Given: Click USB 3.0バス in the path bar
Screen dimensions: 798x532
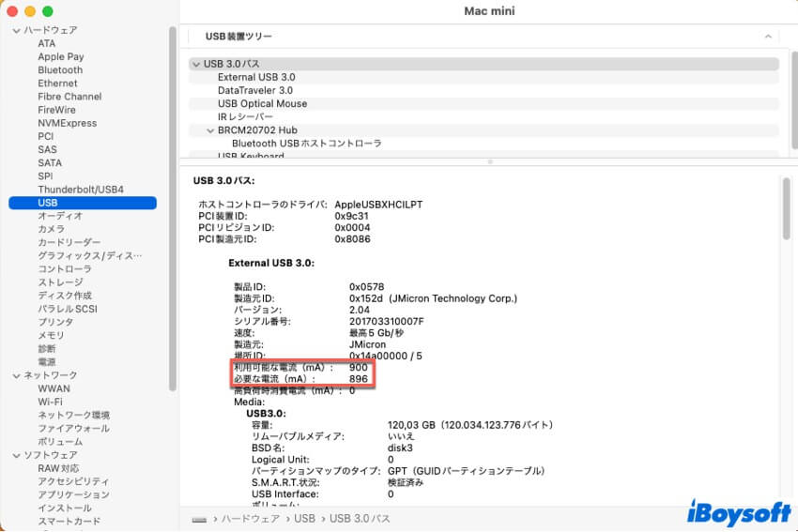Looking at the screenshot, I should [360, 519].
